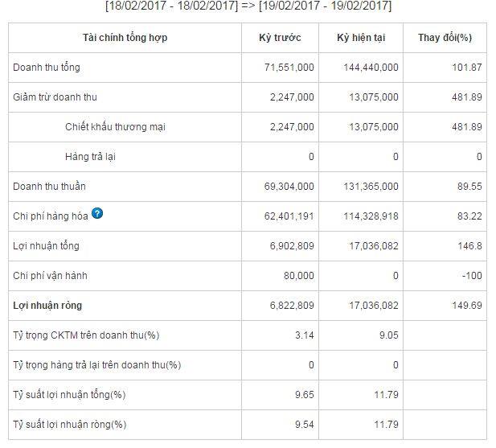Screen dimensions: 496x448
Task: Click the Doanh thu thuần row label
Action: click(49, 187)
